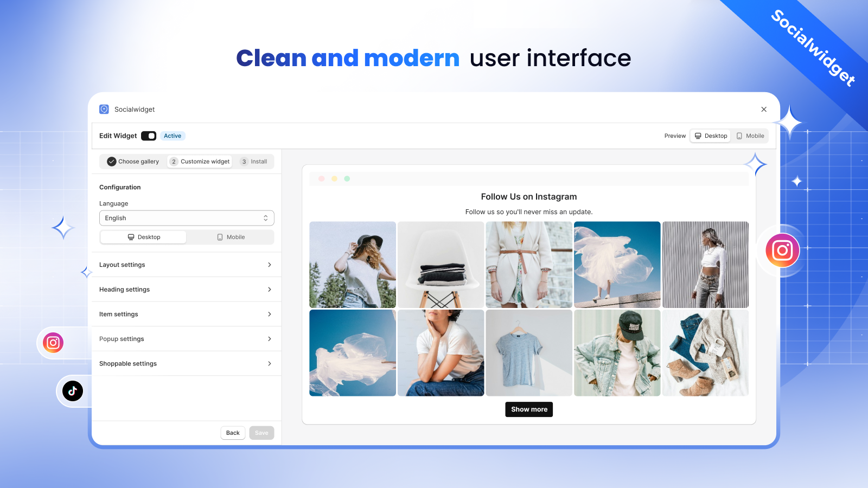
Task: Switch preview to Desktop in the top bar
Action: pos(711,136)
